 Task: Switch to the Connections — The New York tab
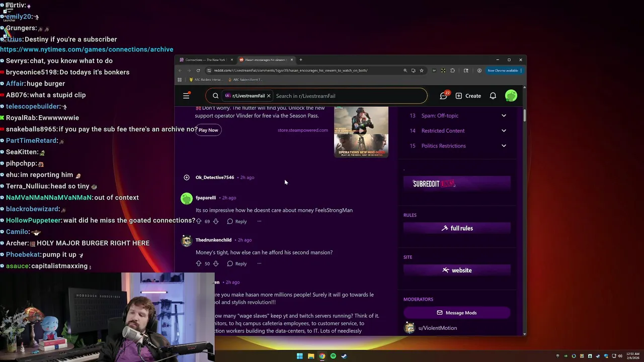[x=205, y=60]
